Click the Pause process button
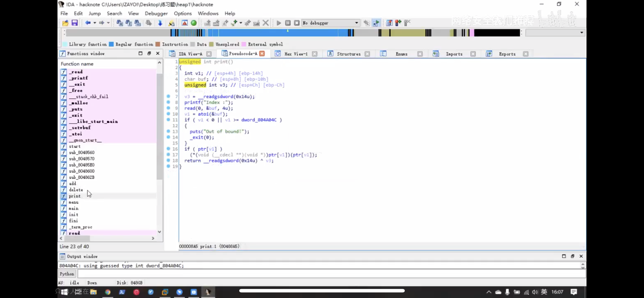Viewport: 644px width, 298px height. tap(288, 23)
